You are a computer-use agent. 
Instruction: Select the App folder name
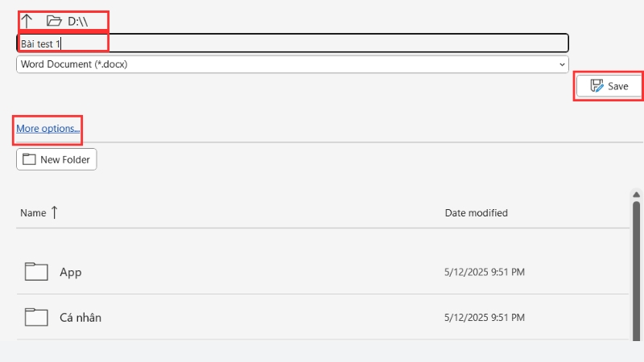coord(71,272)
